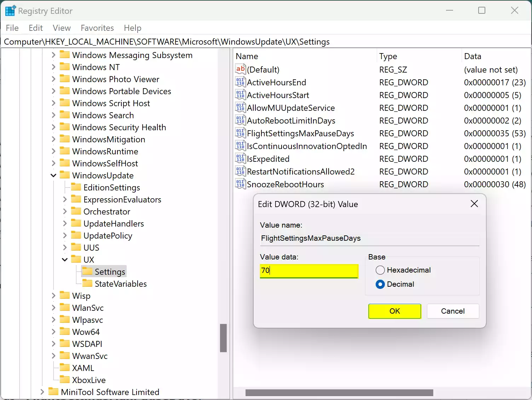532x400 pixels.
Task: Expand the UpdatePolicy node
Action: tap(65, 235)
